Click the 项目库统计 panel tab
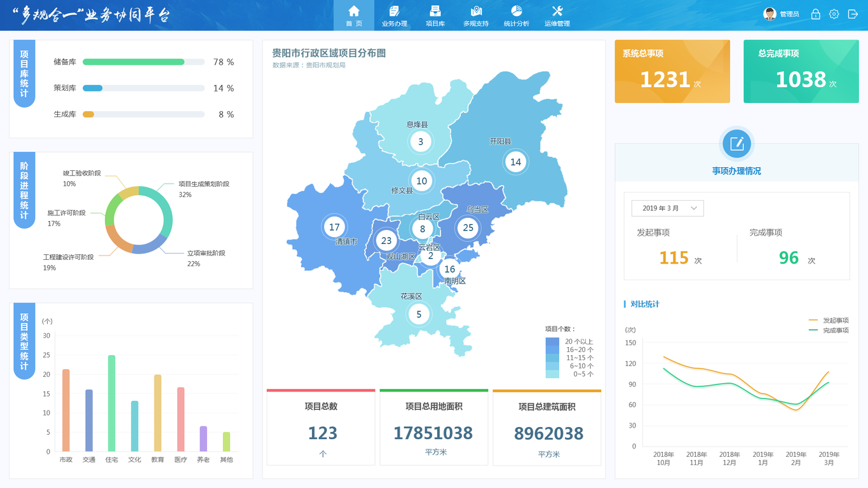 [24, 74]
